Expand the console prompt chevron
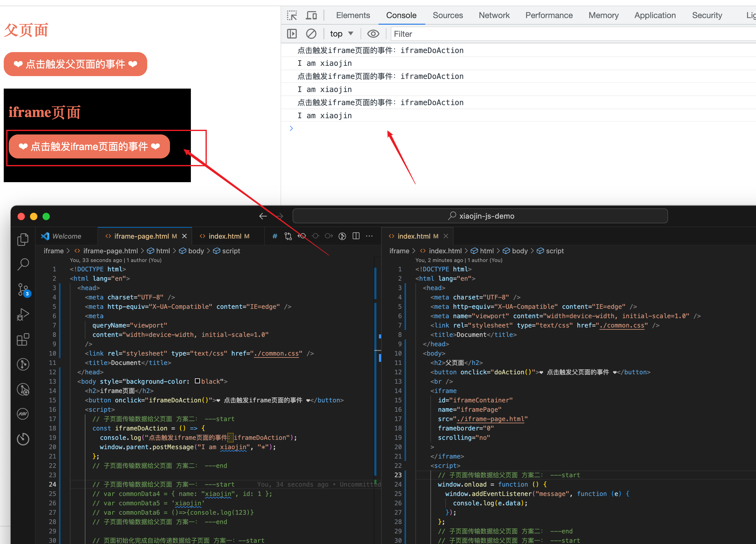Viewport: 756px width, 544px height. [x=291, y=128]
